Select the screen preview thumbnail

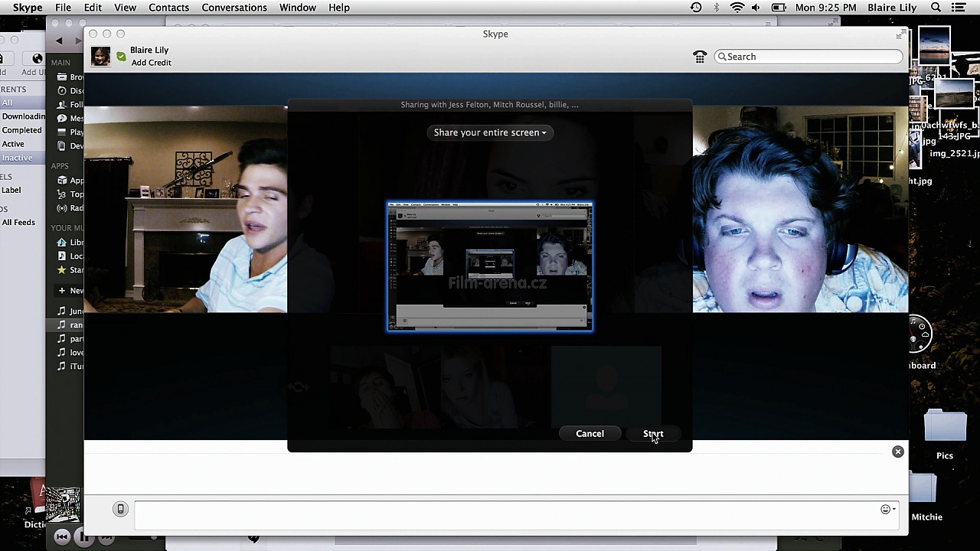point(490,266)
